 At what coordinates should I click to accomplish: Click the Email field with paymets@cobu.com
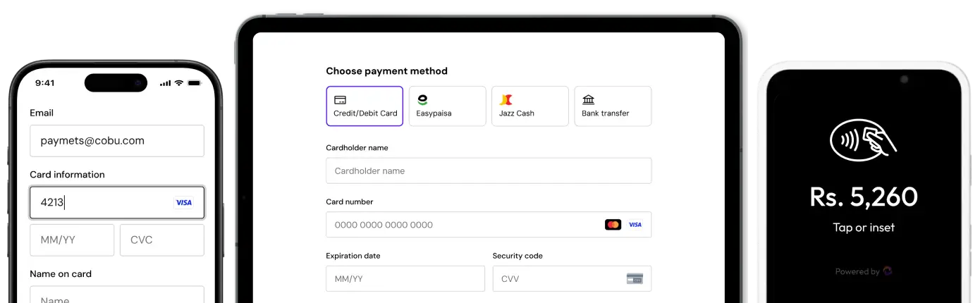pos(117,141)
